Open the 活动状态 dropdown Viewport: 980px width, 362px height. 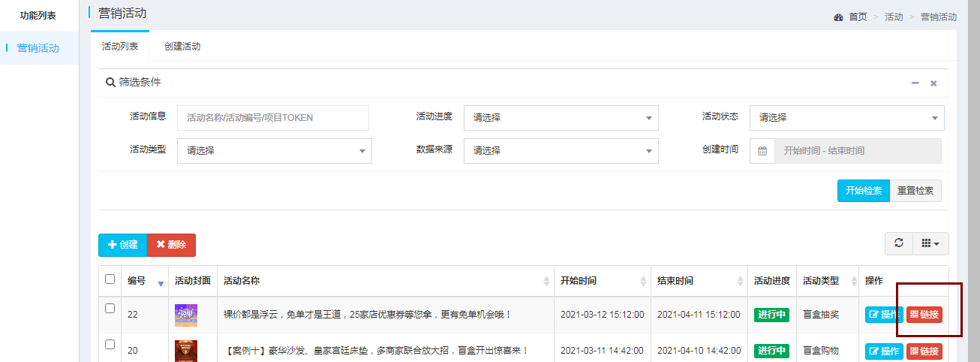[x=847, y=118]
